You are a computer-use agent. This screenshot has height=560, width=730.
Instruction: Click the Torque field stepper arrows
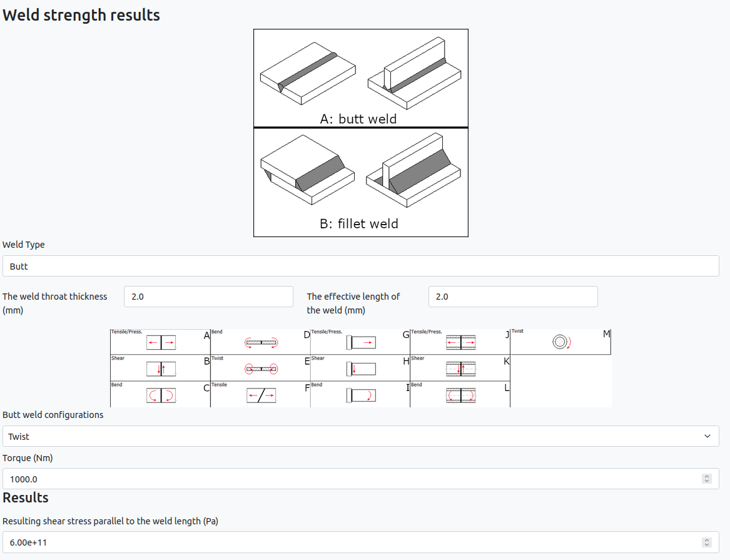tap(707, 479)
